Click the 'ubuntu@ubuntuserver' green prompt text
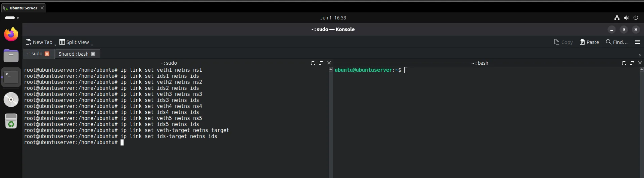The height and width of the screenshot is (178, 644). click(364, 70)
